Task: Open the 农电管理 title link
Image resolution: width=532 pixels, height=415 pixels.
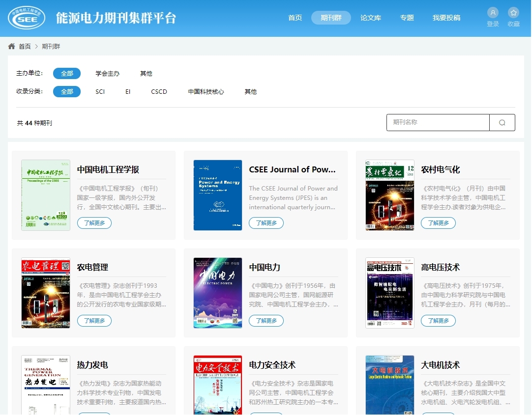Action: (92, 267)
